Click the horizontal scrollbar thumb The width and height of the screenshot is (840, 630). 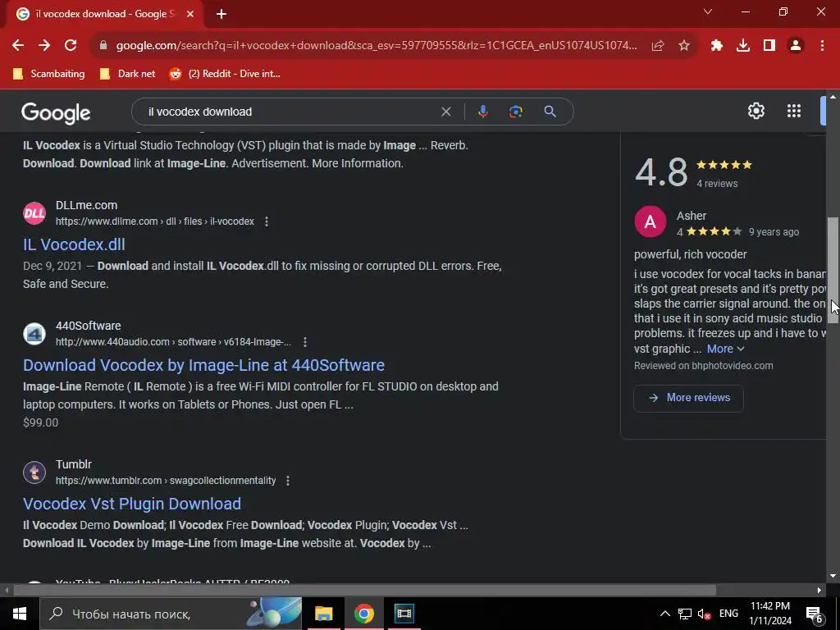tap(364, 590)
